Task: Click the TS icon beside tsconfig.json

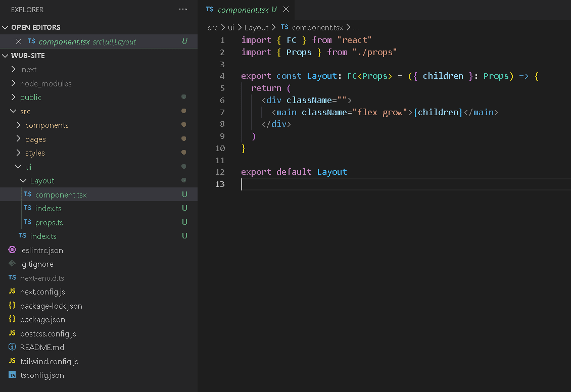Action: [x=12, y=375]
